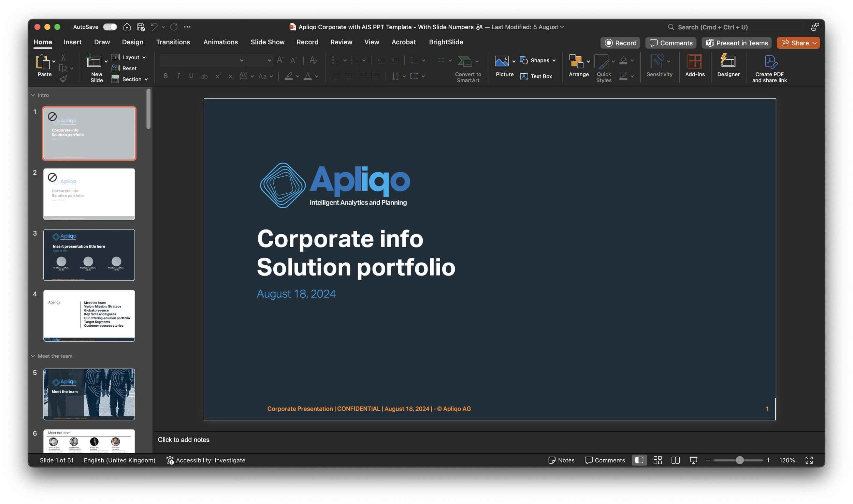Click Present in Teams

[x=737, y=43]
